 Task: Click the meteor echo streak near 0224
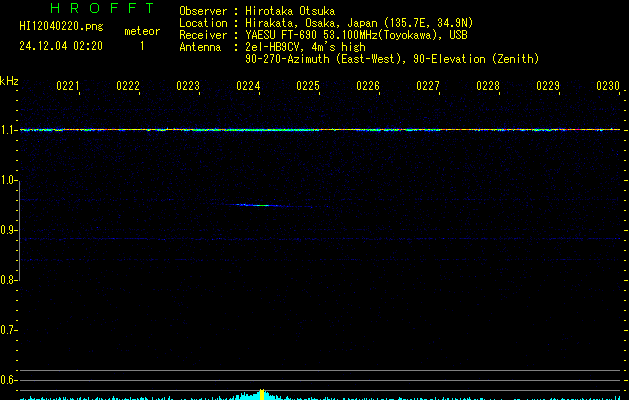[261, 205]
